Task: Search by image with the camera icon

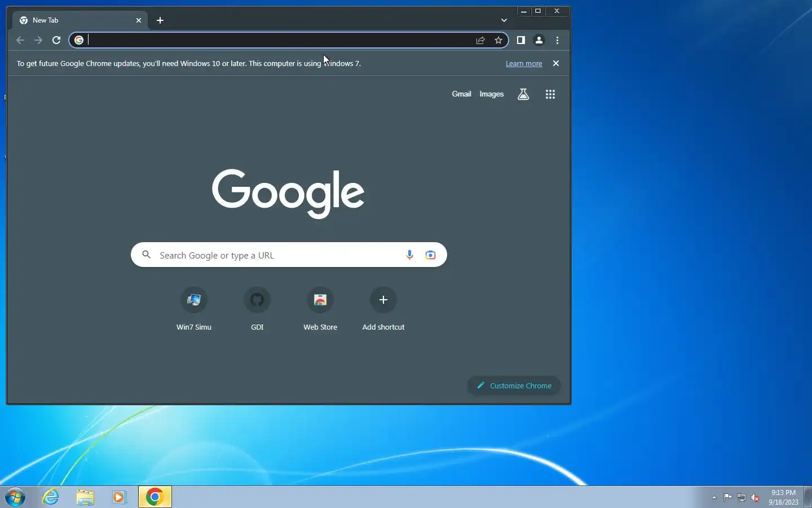Action: tap(430, 255)
